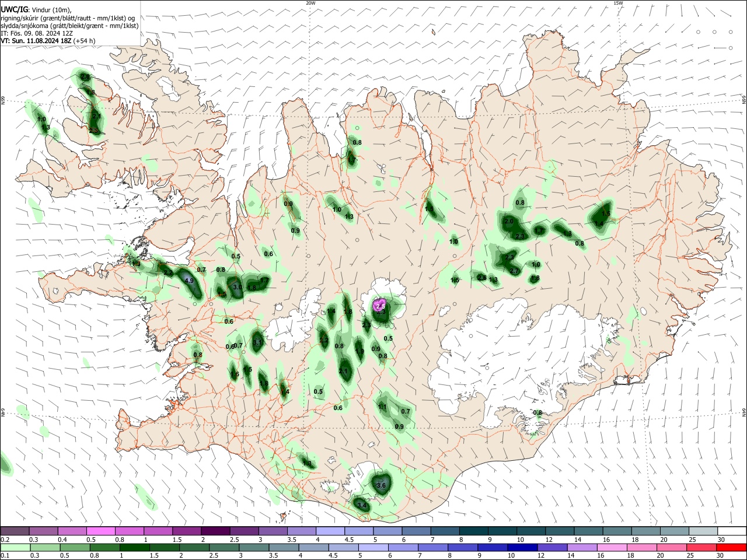Click the darkest green rain swatch above label 1
Image resolution: width=747 pixels, height=560 pixels.
point(134,548)
